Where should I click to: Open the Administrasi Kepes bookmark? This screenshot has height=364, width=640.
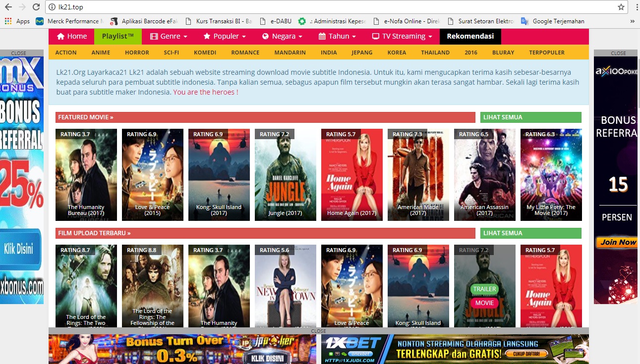333,21
